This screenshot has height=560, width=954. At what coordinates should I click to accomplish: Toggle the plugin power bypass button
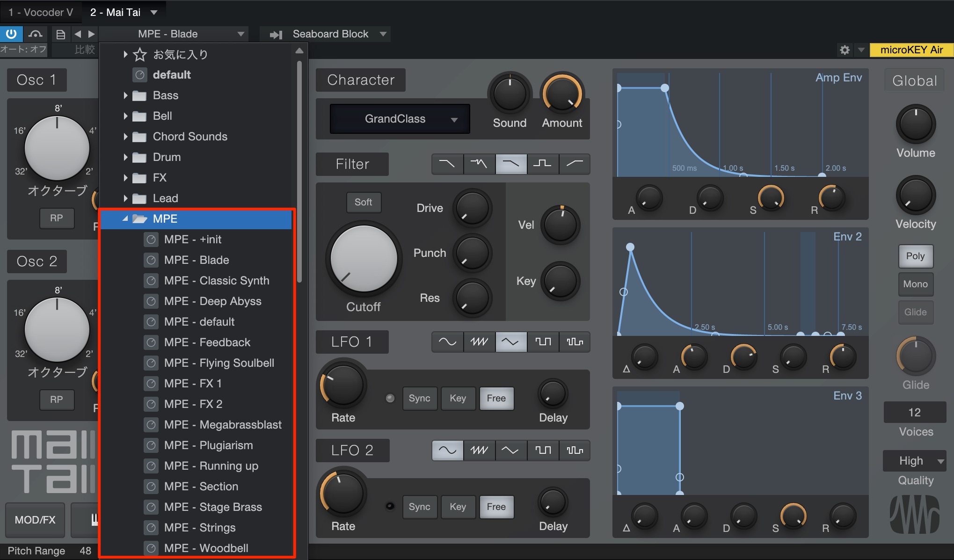tap(11, 34)
